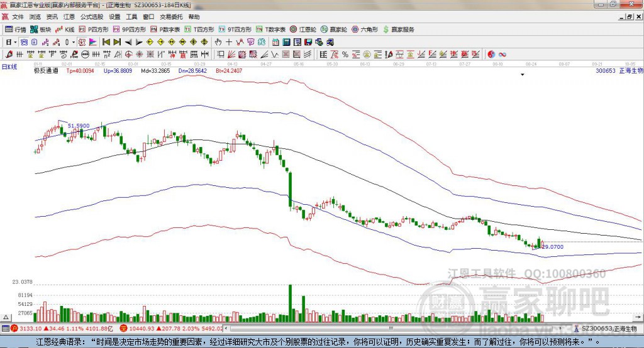Open the 9T四方形 tool

[235, 30]
